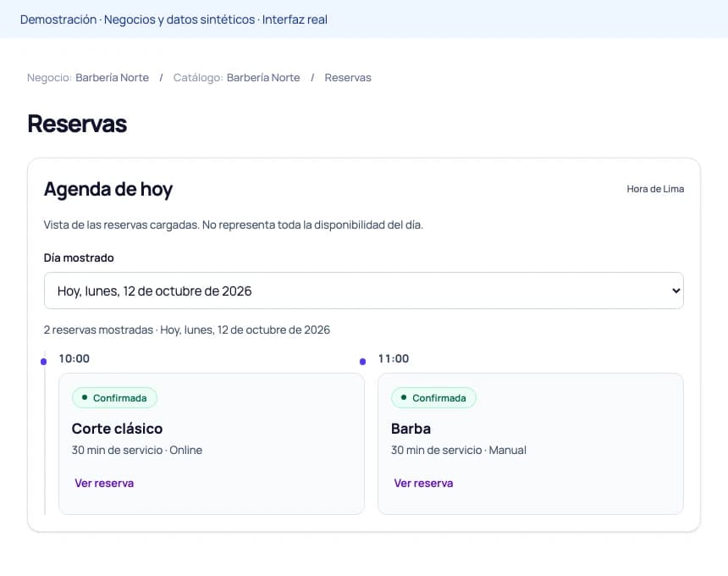Open the Día mostrado date dropdown
This screenshot has height=576, width=728.
click(363, 291)
